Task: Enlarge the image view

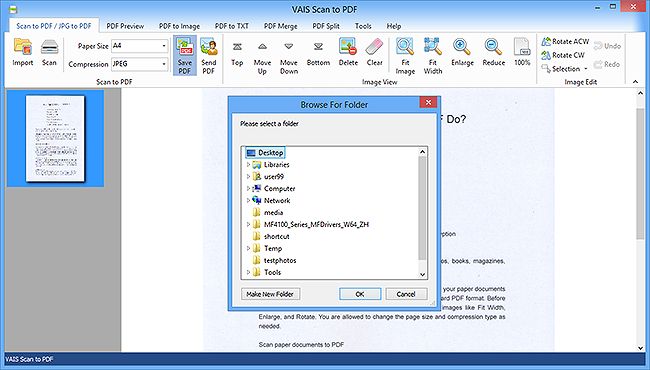Action: pos(462,52)
